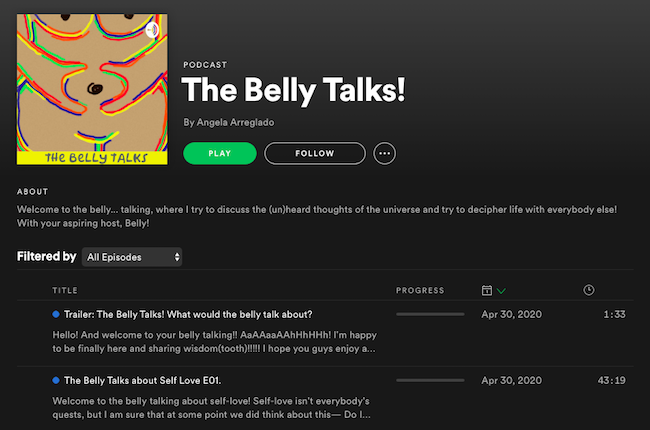Image resolution: width=650 pixels, height=430 pixels.
Task: Follow The Belly Talks podcast
Action: click(x=315, y=153)
